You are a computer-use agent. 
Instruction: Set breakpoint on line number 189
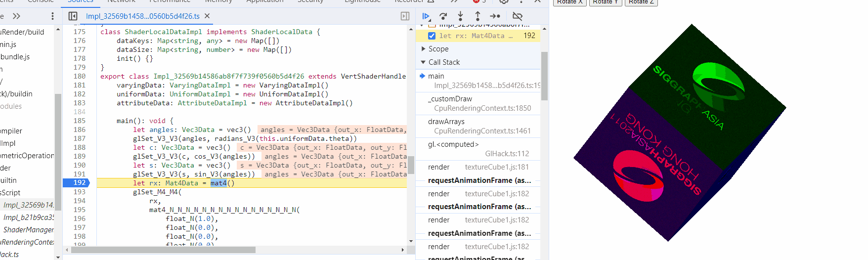point(79,156)
